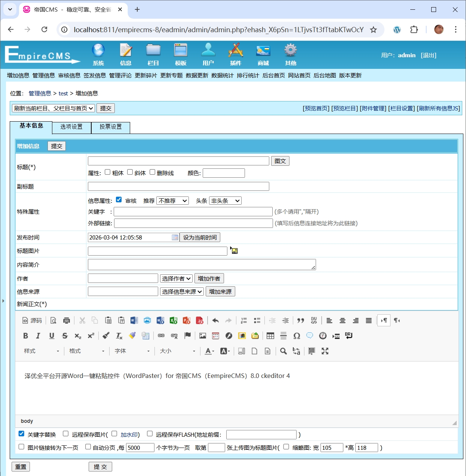Viewport: 466px width, 476px height.
Task: Switch to the 选项设置 tab
Action: click(71, 127)
